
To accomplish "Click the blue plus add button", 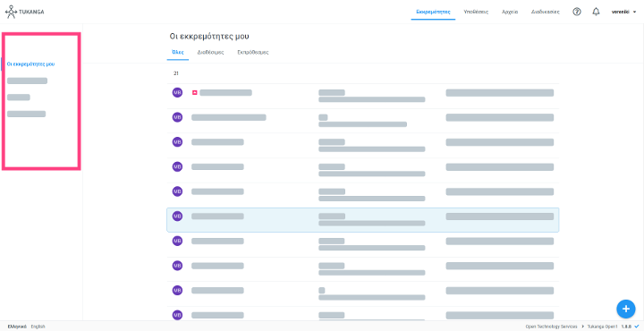I will [x=625, y=309].
